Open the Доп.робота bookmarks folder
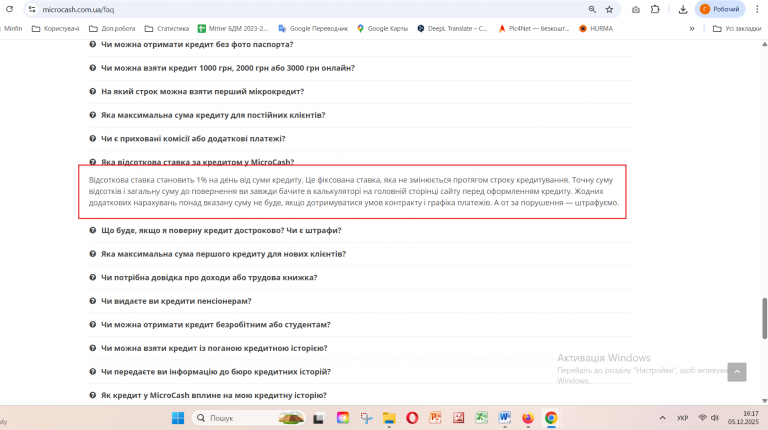Image resolution: width=768 pixels, height=430 pixels. coord(112,28)
